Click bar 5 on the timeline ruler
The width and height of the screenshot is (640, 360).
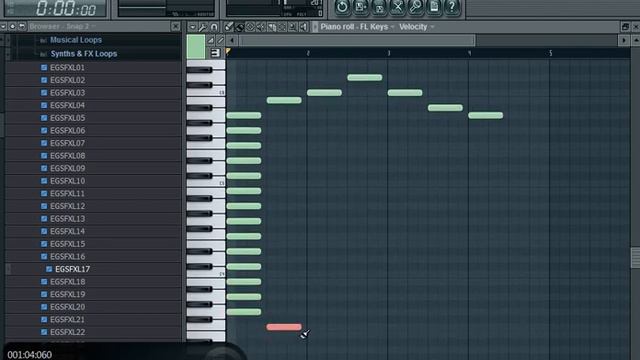(550, 53)
